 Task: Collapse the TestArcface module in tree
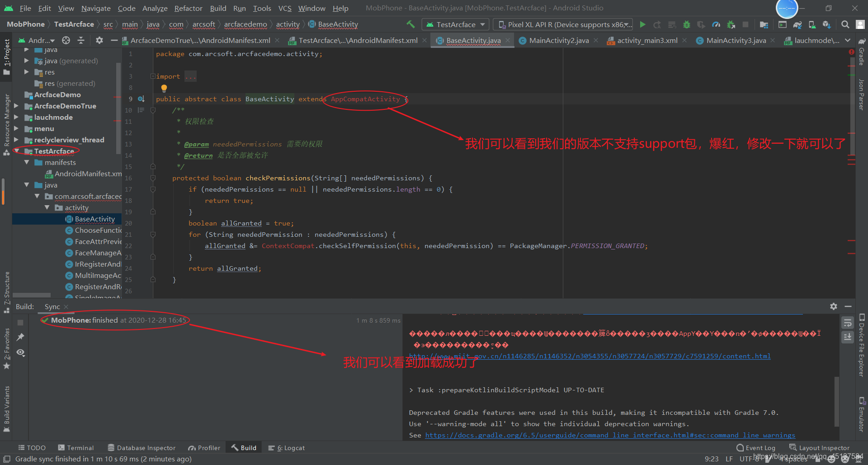(x=17, y=151)
